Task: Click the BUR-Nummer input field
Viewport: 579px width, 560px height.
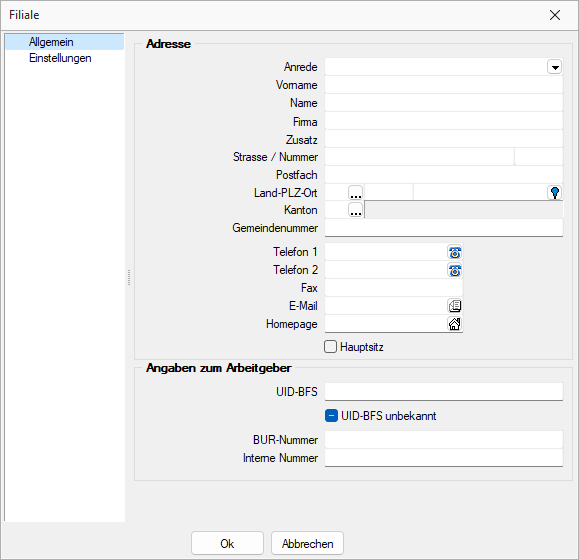Action: [444, 440]
